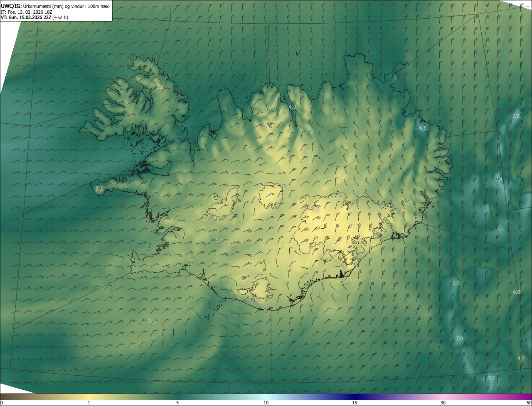The image size is (532, 406).
Task: Pick the 3.1 value label southwest of Iceland
Action: click(152, 322)
